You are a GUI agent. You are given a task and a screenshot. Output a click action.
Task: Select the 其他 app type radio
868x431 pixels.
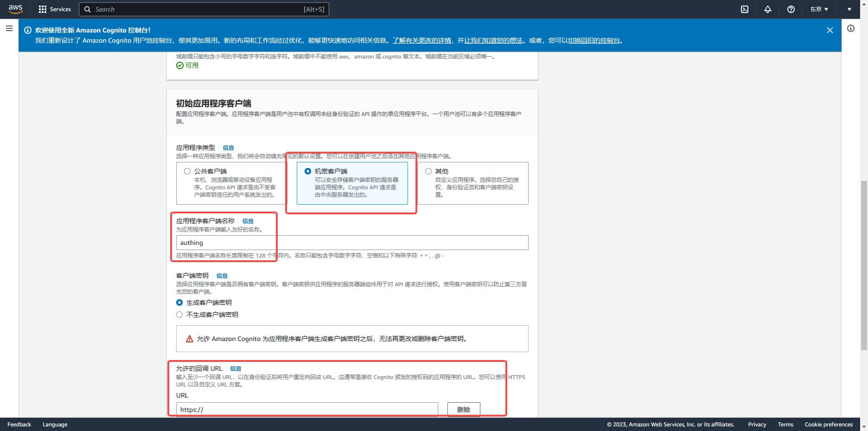[428, 171]
